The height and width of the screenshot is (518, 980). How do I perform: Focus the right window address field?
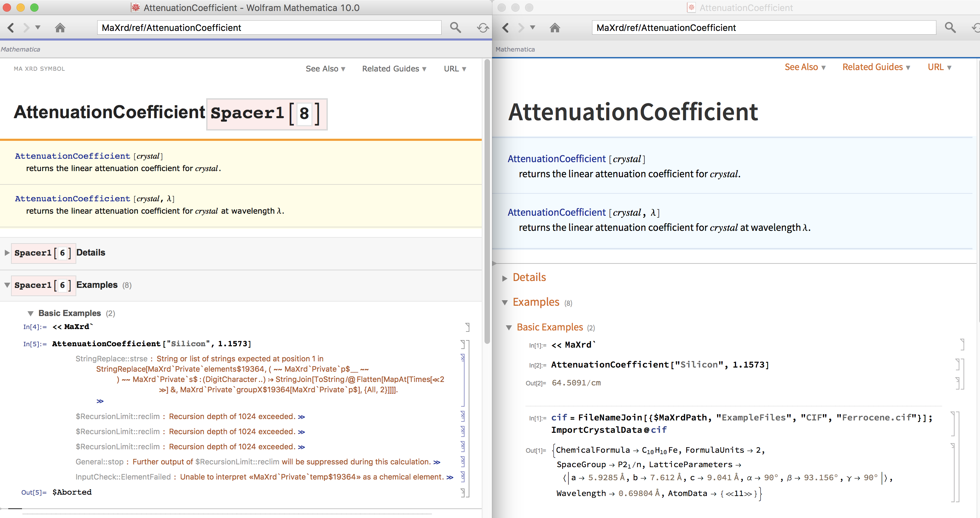click(x=764, y=28)
